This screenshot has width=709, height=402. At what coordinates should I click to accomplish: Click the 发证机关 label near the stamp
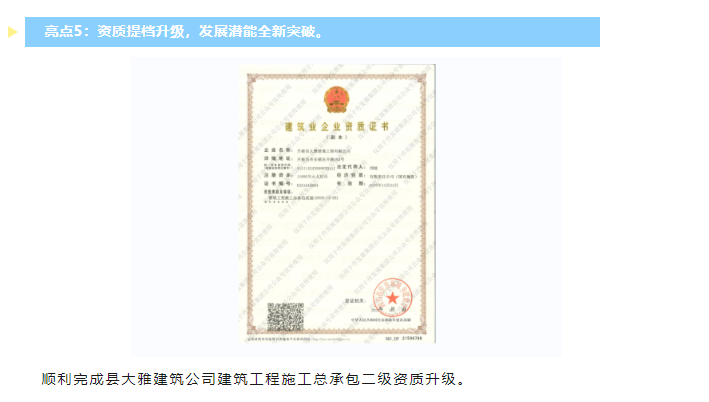(355, 301)
